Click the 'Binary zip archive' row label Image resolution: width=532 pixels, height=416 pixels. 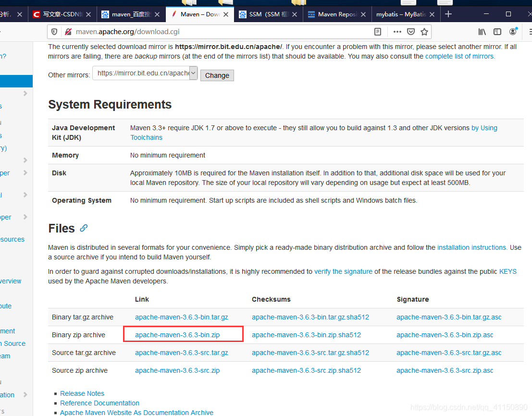pyautogui.click(x=78, y=335)
